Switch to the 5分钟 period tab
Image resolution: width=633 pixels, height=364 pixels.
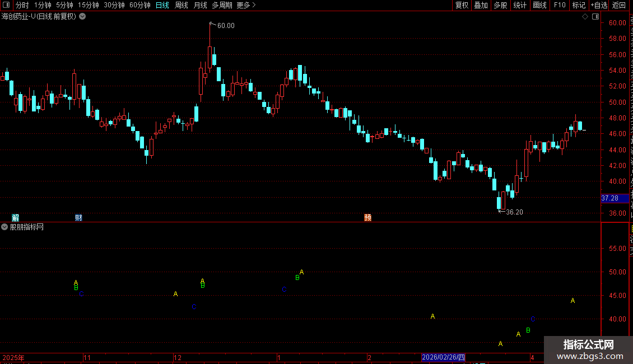pyautogui.click(x=64, y=5)
